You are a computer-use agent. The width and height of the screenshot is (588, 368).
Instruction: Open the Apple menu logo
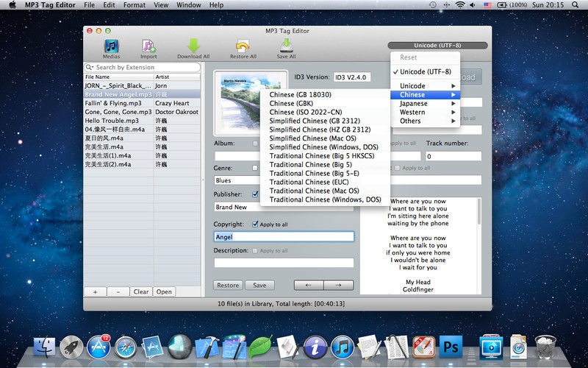tap(12, 5)
